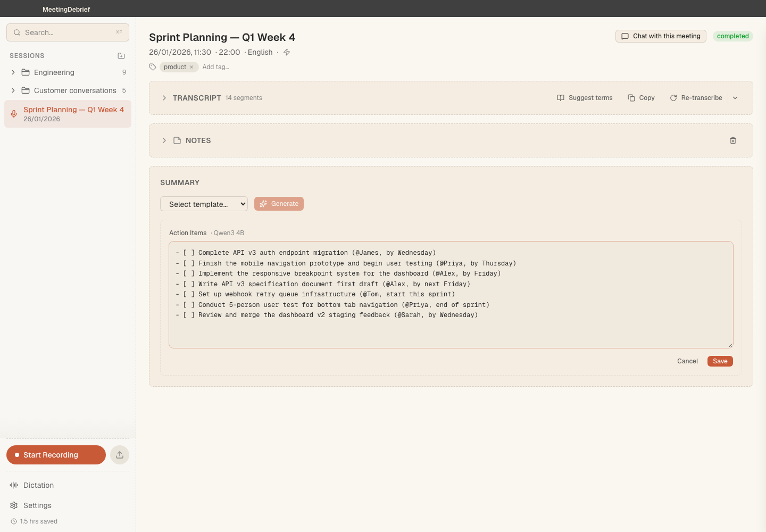Click Re-transcribe button

point(696,98)
